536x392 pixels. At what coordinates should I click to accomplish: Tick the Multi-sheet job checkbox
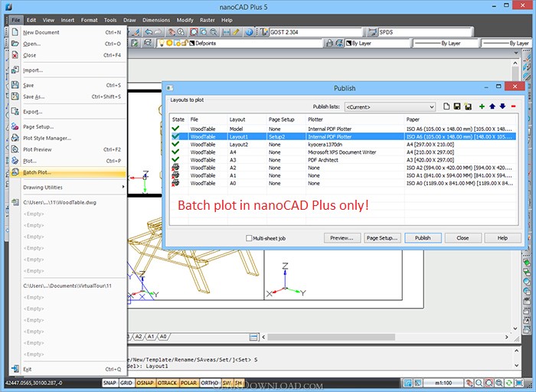[x=249, y=238]
